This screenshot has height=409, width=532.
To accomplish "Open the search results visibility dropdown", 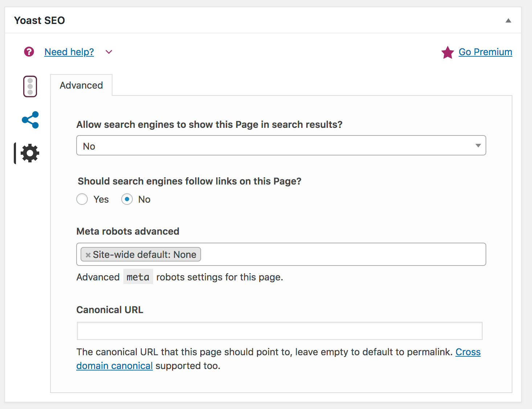I will pyautogui.click(x=281, y=145).
